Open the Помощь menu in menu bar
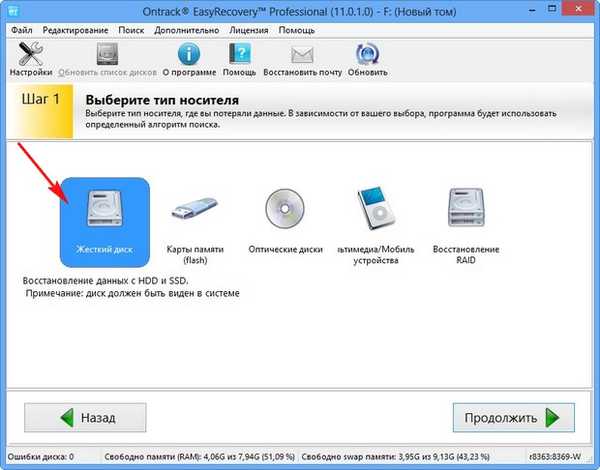The width and height of the screenshot is (600, 470). click(296, 30)
